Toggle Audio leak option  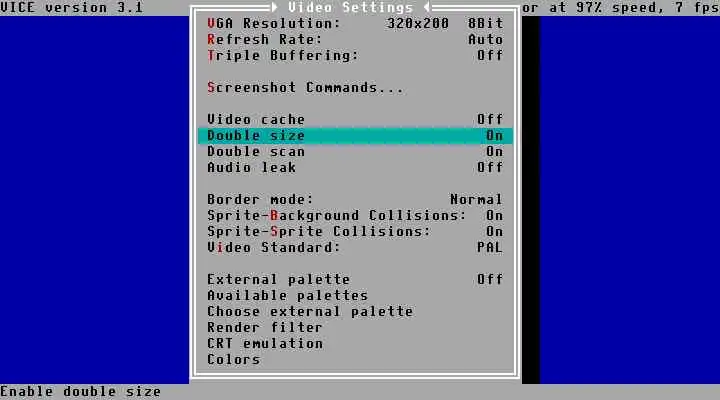[355, 168]
